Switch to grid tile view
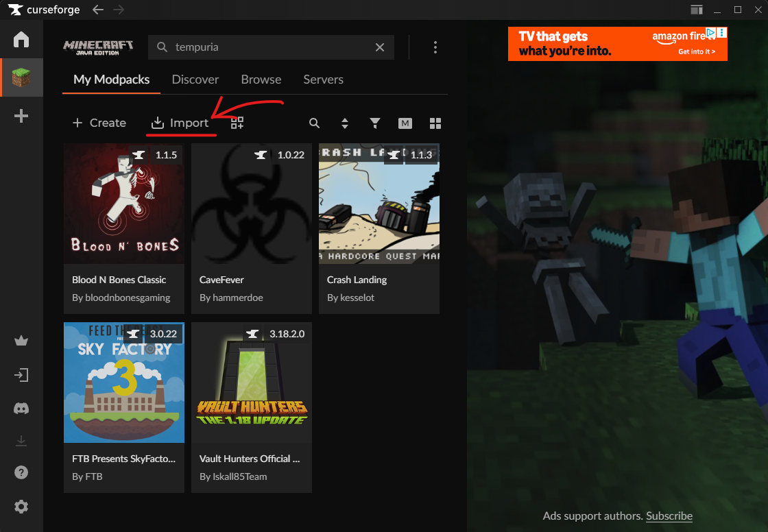Viewport: 768px width, 532px height. pyautogui.click(x=435, y=123)
